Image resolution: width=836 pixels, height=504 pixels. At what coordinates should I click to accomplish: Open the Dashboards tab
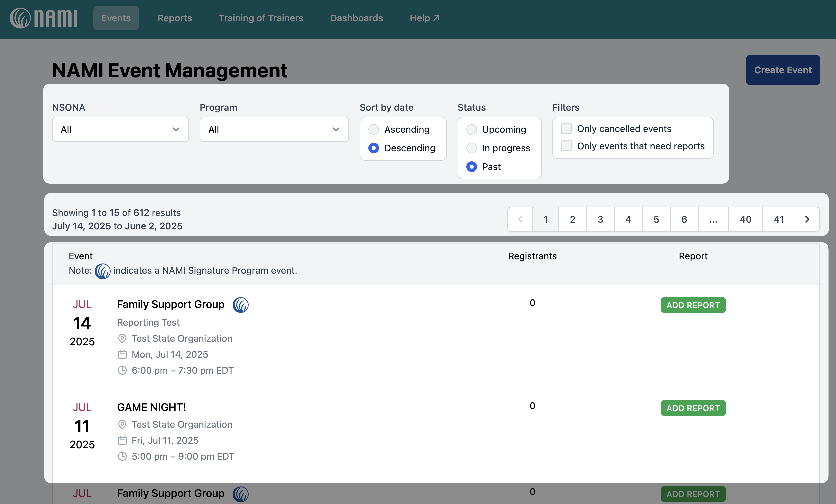point(357,18)
